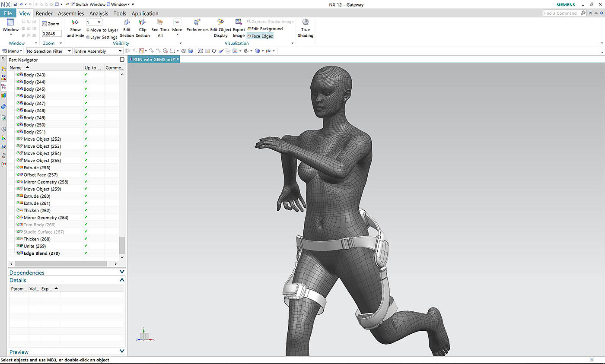Toggle the Face Edges option
Screen dimensions: 605x364
point(260,36)
